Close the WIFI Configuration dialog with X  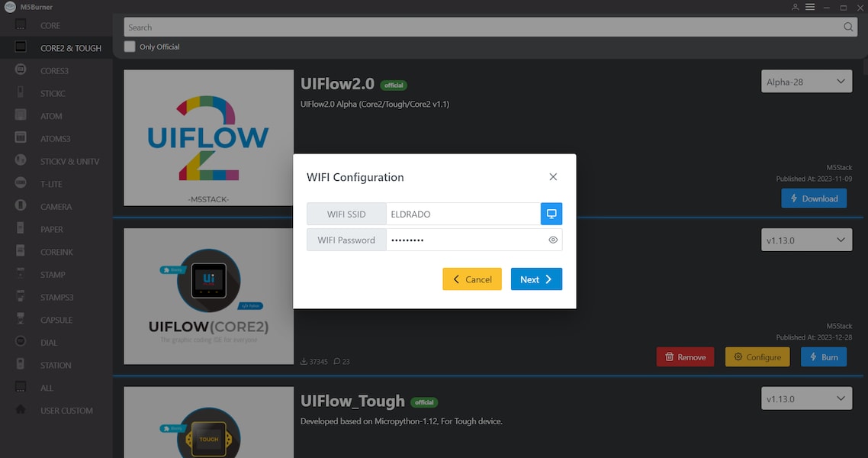[x=553, y=176]
